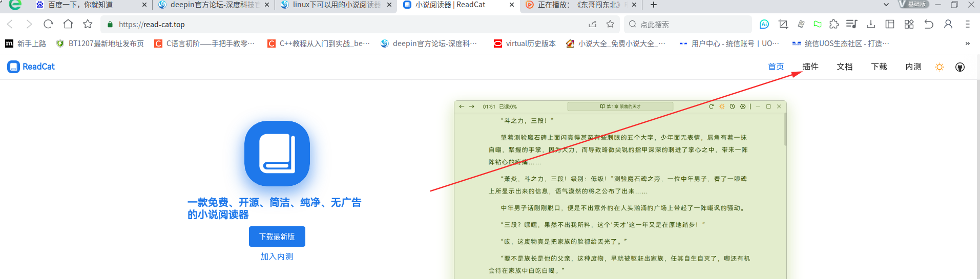Open the downloads icon in the toolbar

coord(870,24)
